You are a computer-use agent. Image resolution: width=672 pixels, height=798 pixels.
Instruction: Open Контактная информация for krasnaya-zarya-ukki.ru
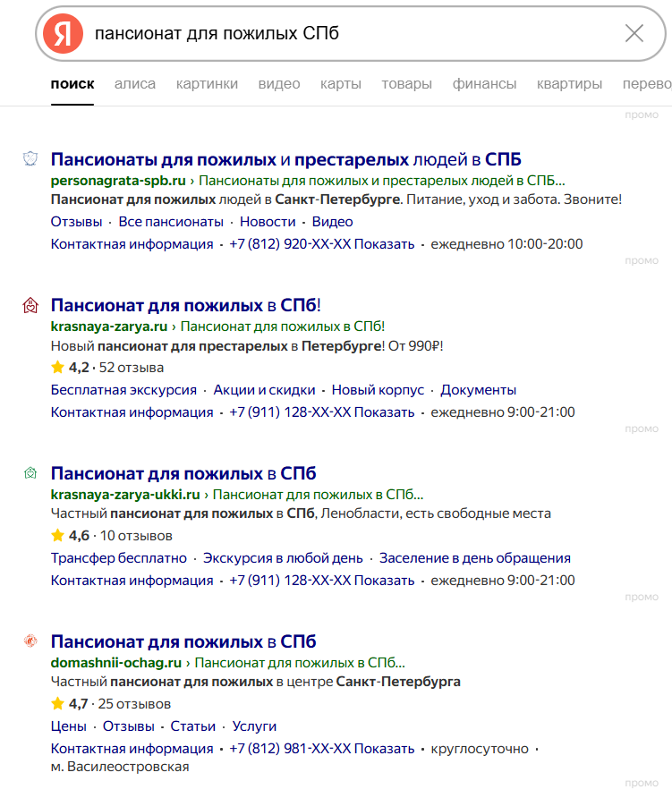pos(132,581)
